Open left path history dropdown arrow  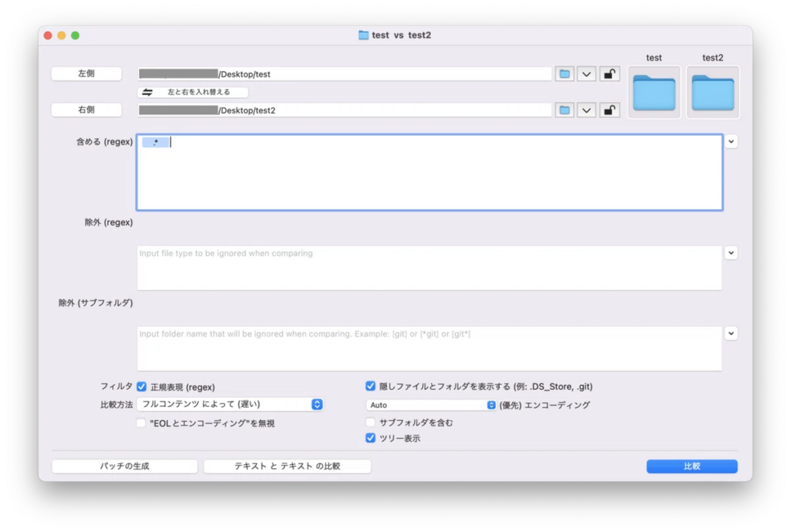point(587,74)
